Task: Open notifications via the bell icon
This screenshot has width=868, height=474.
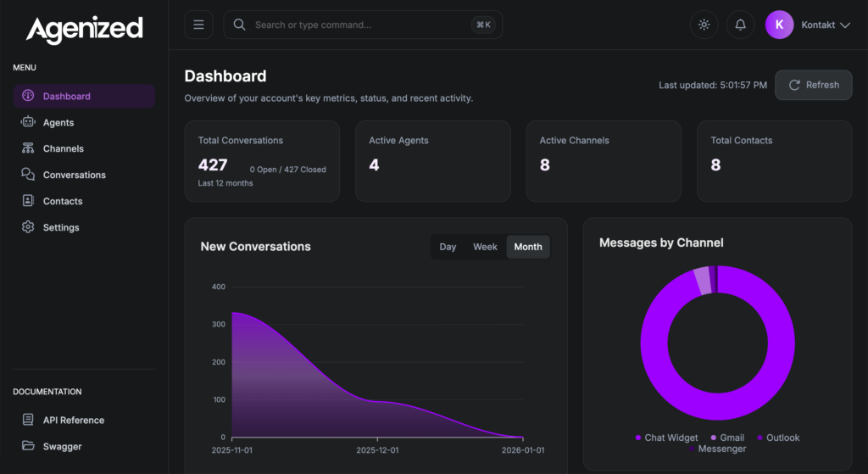Action: coord(740,25)
